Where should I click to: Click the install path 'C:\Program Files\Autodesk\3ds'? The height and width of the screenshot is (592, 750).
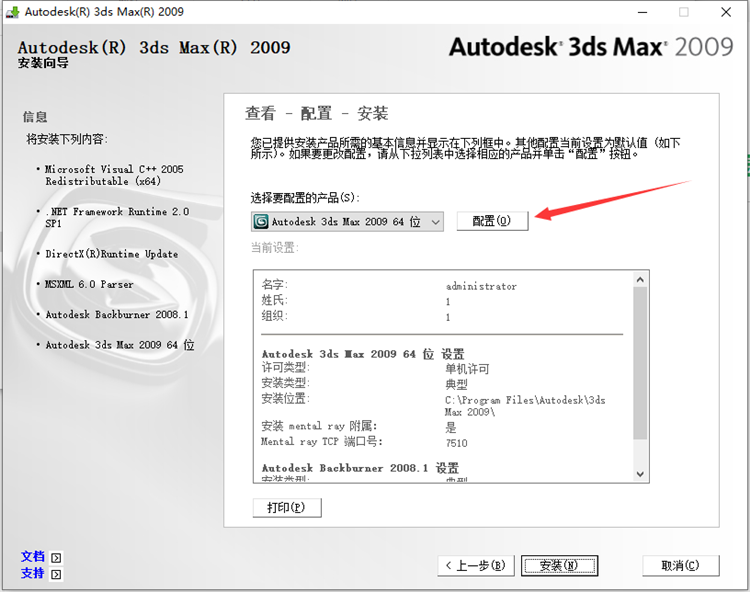(525, 400)
